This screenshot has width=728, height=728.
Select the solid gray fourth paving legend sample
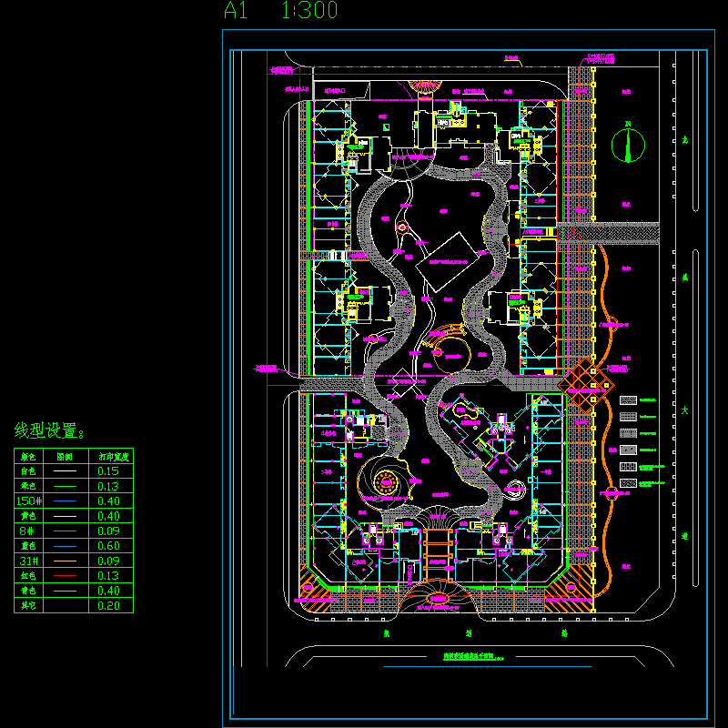click(628, 450)
